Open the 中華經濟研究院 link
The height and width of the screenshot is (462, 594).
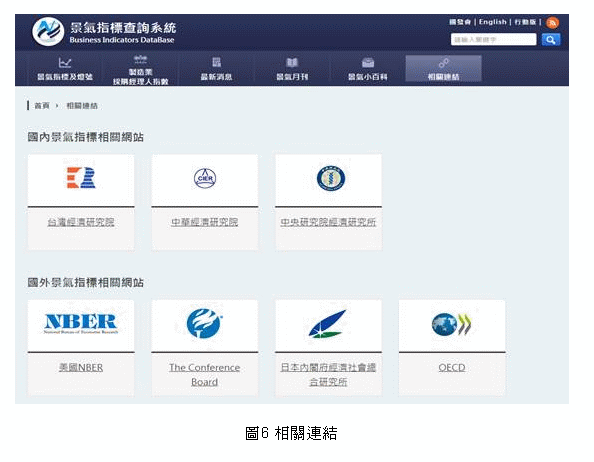[205, 222]
